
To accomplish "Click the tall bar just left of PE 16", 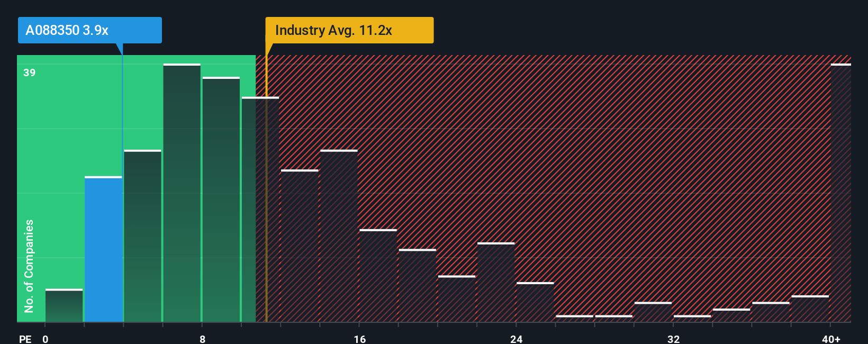I will pyautogui.click(x=339, y=236).
